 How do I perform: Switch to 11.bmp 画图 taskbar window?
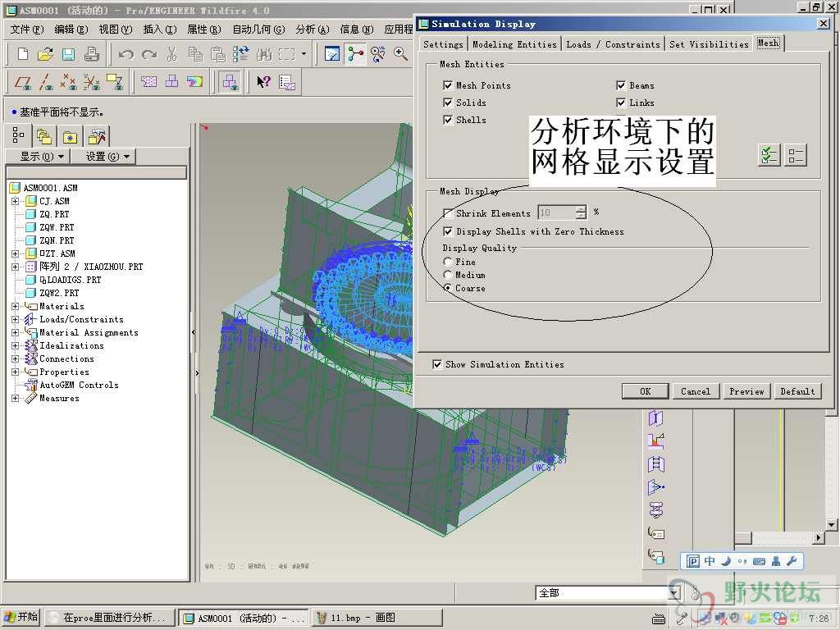pyautogui.click(x=377, y=618)
